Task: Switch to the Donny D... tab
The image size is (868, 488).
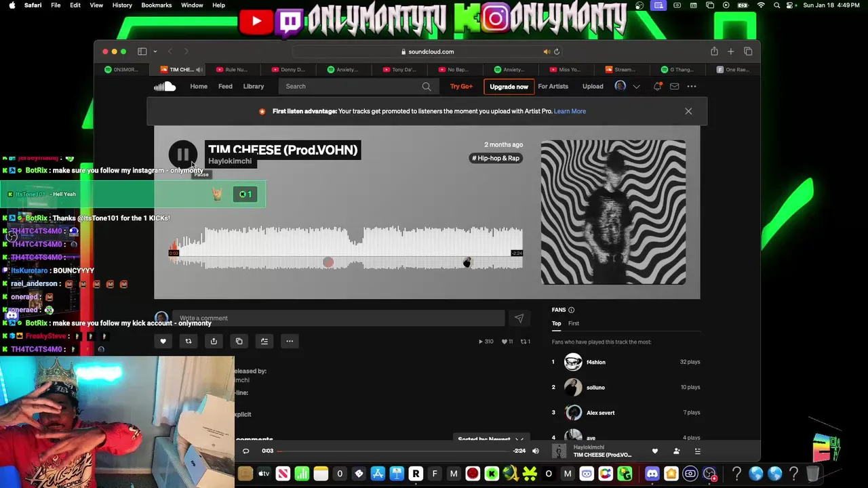Action: point(288,69)
